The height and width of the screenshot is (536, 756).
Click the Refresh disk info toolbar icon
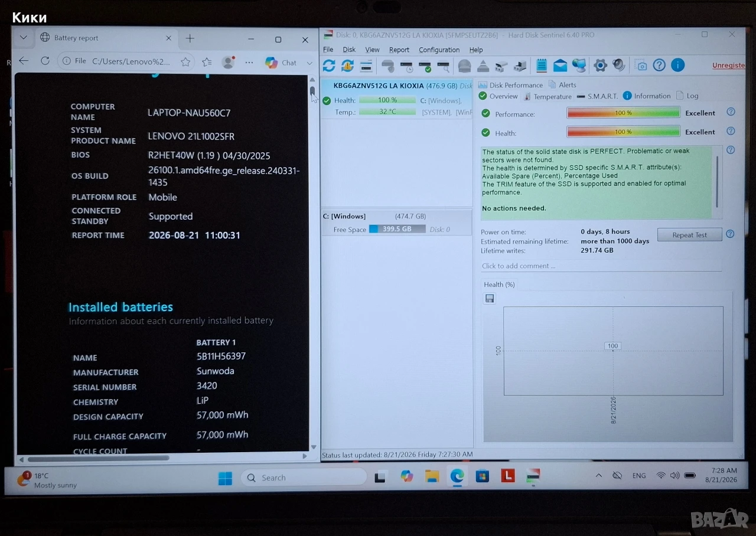329,66
